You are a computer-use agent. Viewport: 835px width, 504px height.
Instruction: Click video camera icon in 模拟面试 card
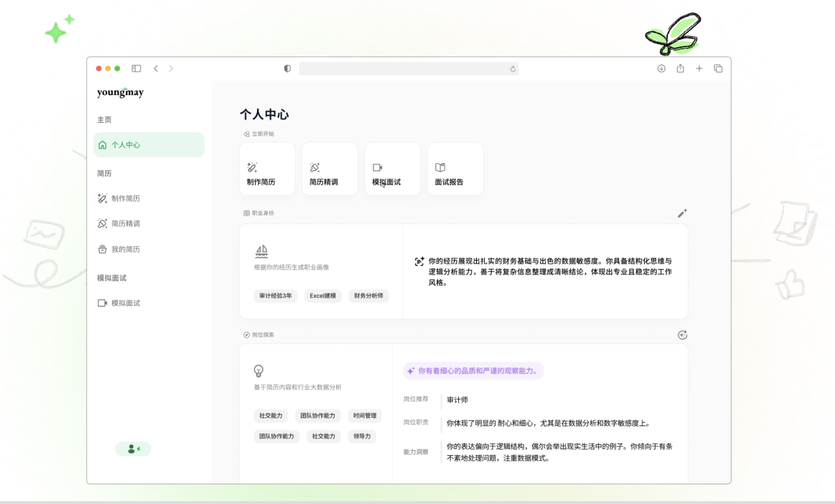377,168
